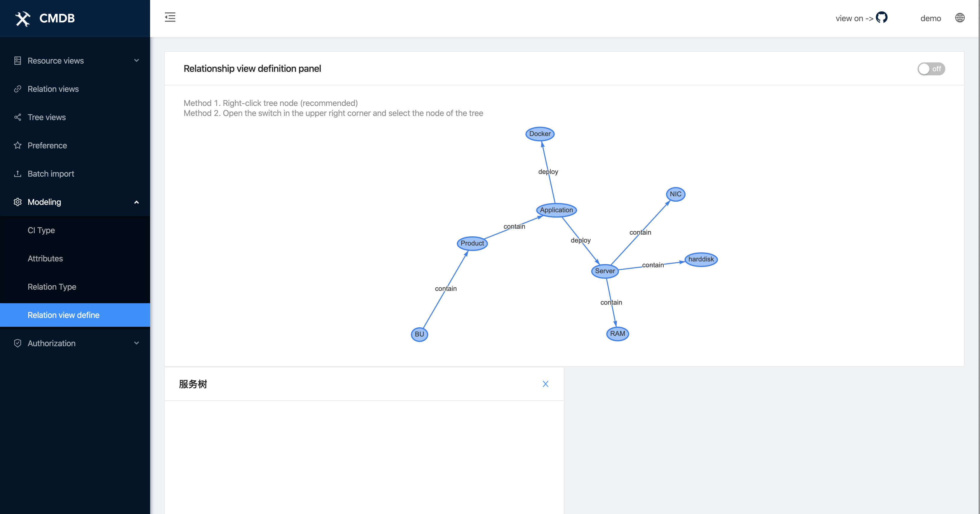Click the Relation view define item
Viewport: 980px width, 514px height.
pos(64,315)
